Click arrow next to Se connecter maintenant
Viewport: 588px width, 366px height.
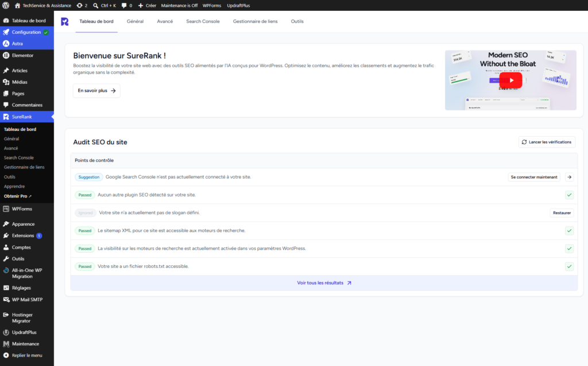tap(569, 177)
